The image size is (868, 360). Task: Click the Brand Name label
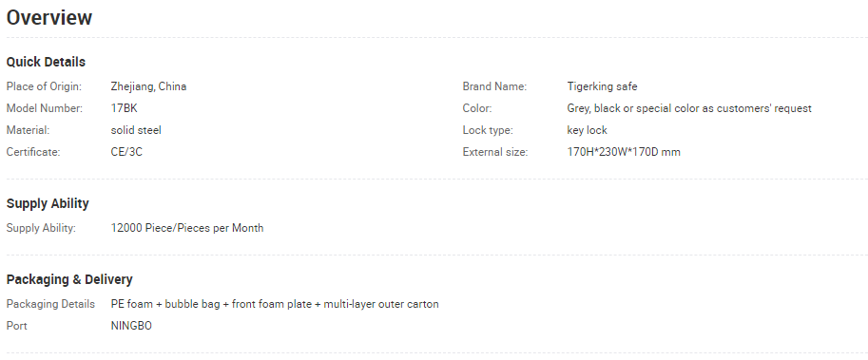pos(494,86)
